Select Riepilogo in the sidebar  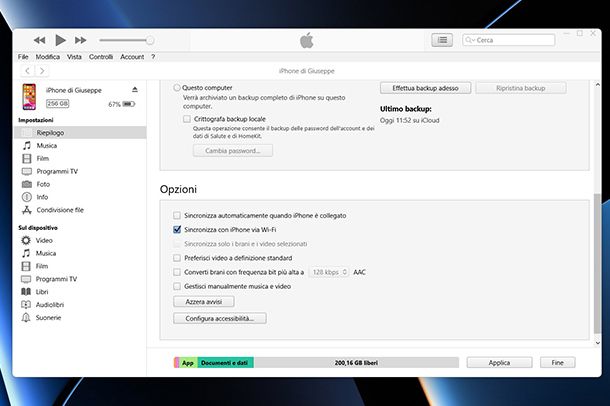click(x=80, y=133)
